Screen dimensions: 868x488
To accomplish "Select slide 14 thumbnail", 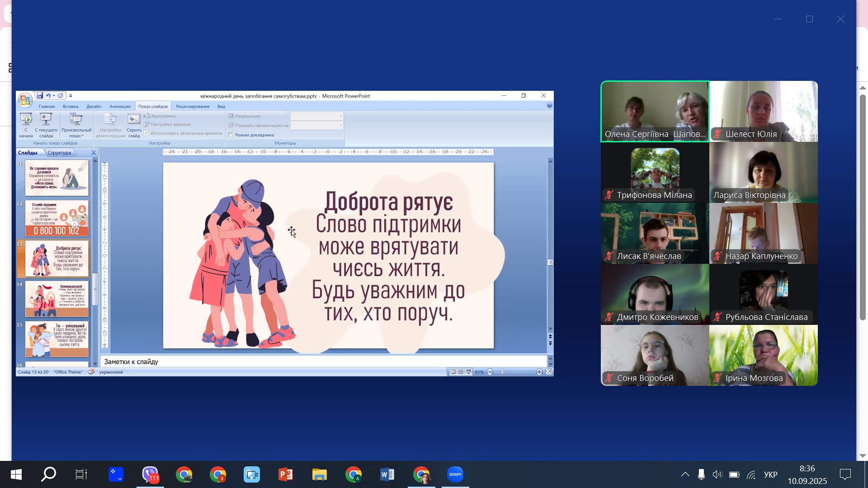I will point(57,299).
